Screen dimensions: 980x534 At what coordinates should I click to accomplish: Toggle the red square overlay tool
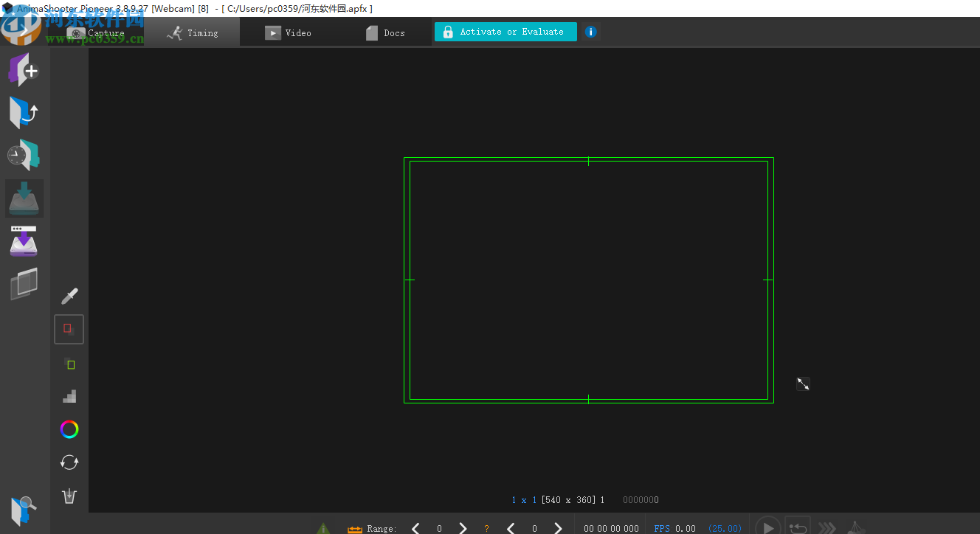(x=69, y=329)
